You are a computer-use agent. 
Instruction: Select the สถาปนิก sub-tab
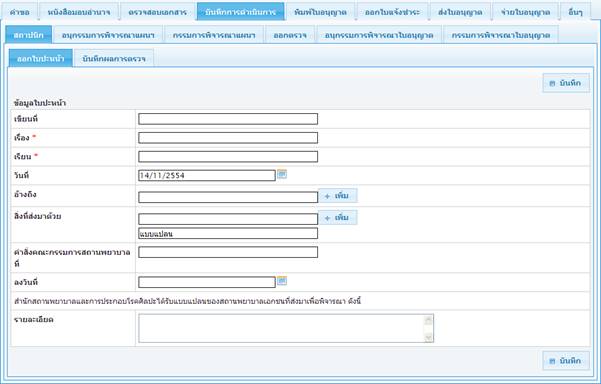click(29, 35)
